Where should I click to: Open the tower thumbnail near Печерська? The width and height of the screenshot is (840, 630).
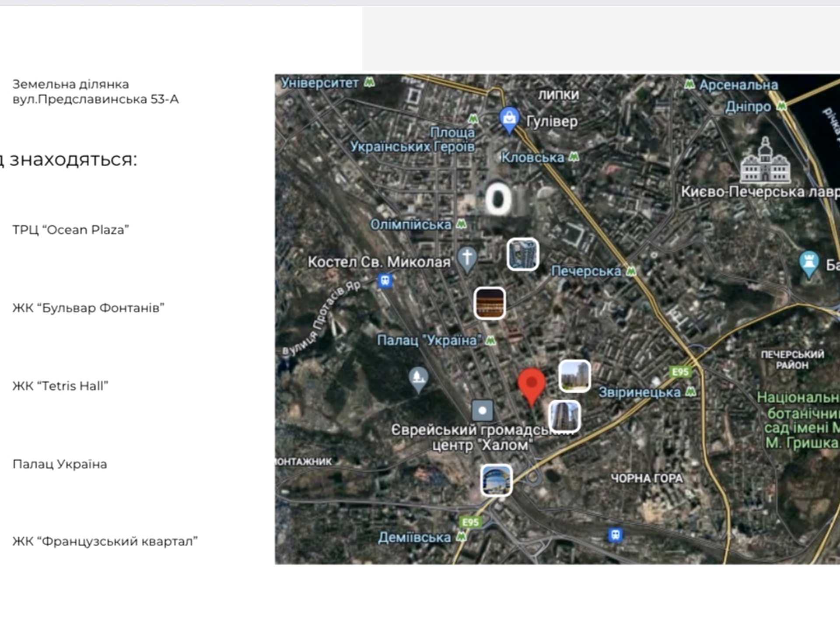point(523,254)
